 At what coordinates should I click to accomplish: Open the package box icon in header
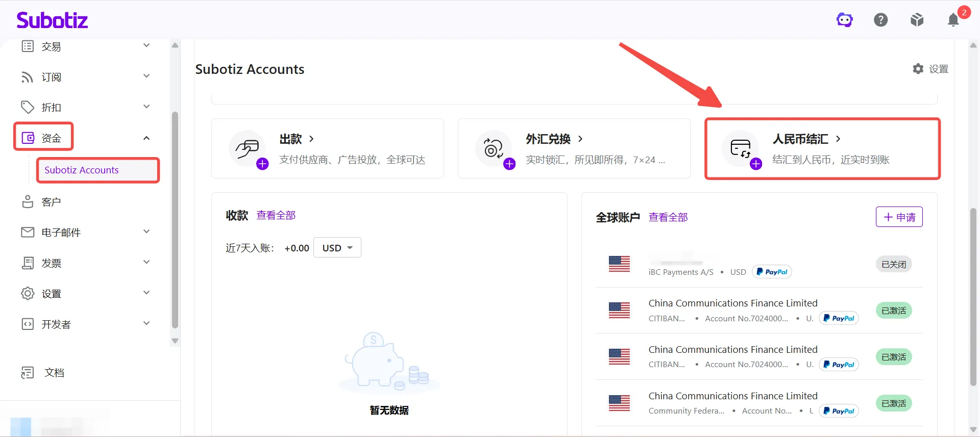coord(917,20)
